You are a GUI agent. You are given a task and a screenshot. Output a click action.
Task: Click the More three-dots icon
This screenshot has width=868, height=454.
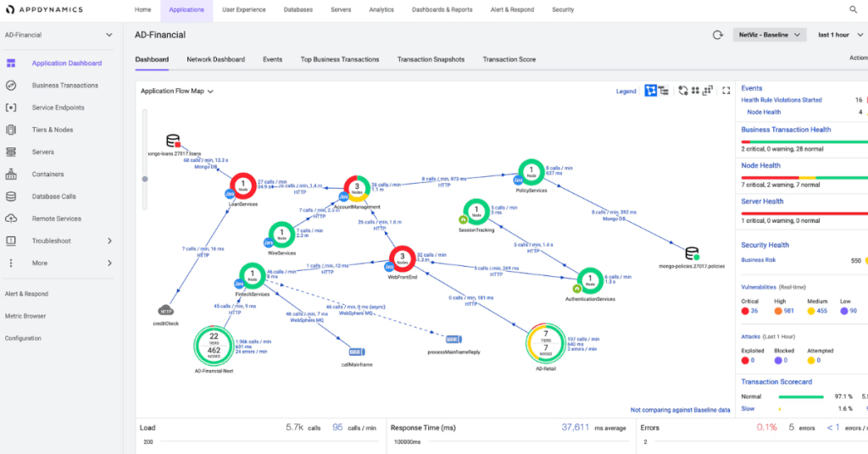click(10, 263)
